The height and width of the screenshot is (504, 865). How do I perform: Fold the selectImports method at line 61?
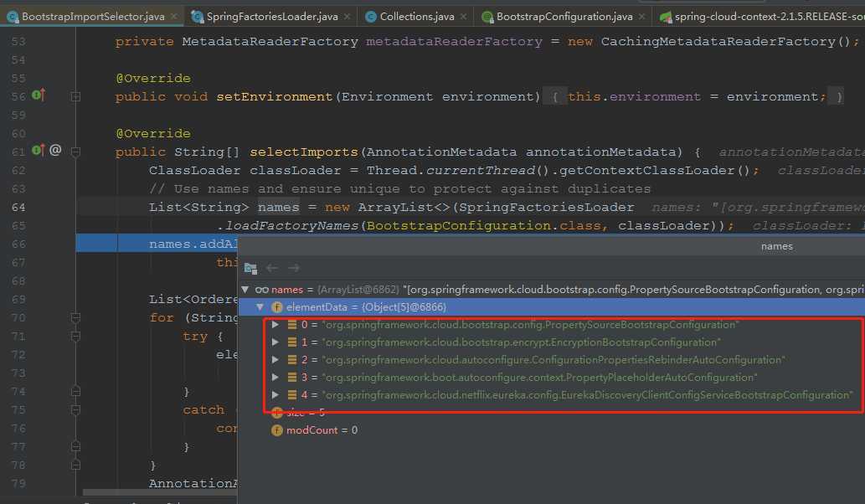[x=75, y=152]
